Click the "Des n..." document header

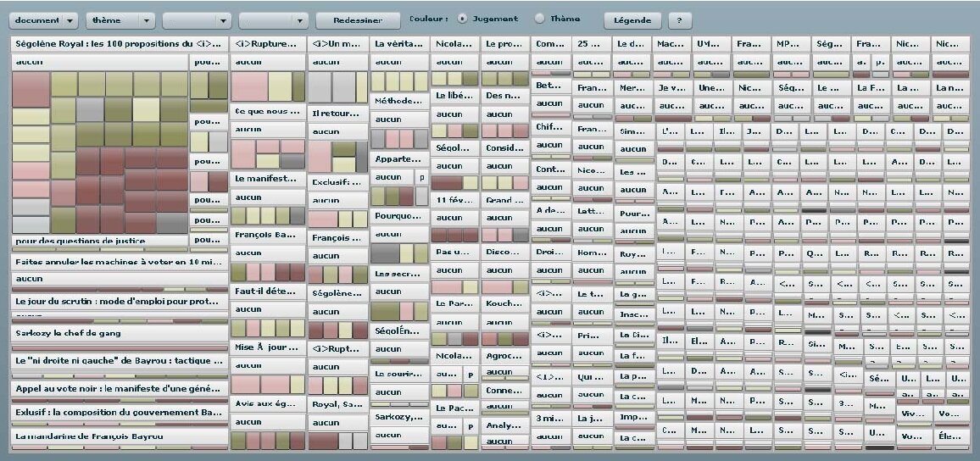point(505,97)
